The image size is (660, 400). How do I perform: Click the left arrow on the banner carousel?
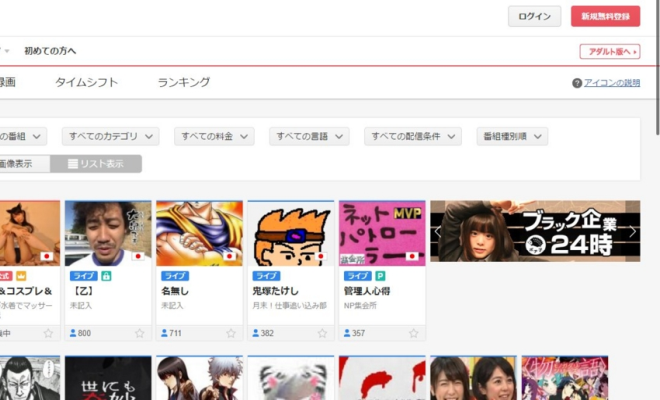click(437, 231)
